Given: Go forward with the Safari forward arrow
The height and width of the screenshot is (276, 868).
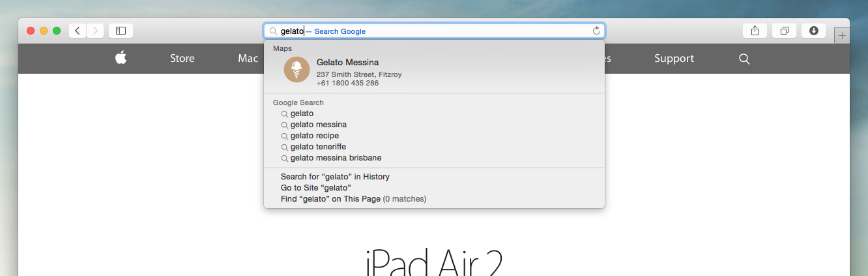Looking at the screenshot, I should tap(95, 31).
